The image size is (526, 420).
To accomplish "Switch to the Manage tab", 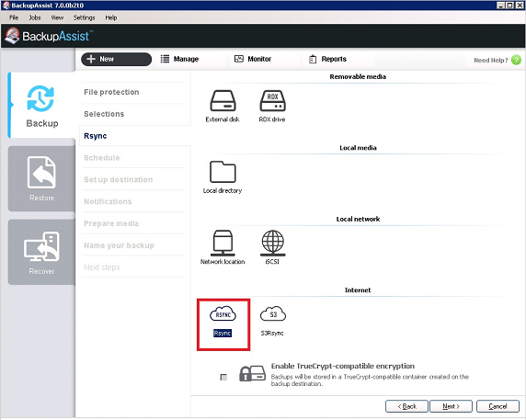I will click(179, 59).
